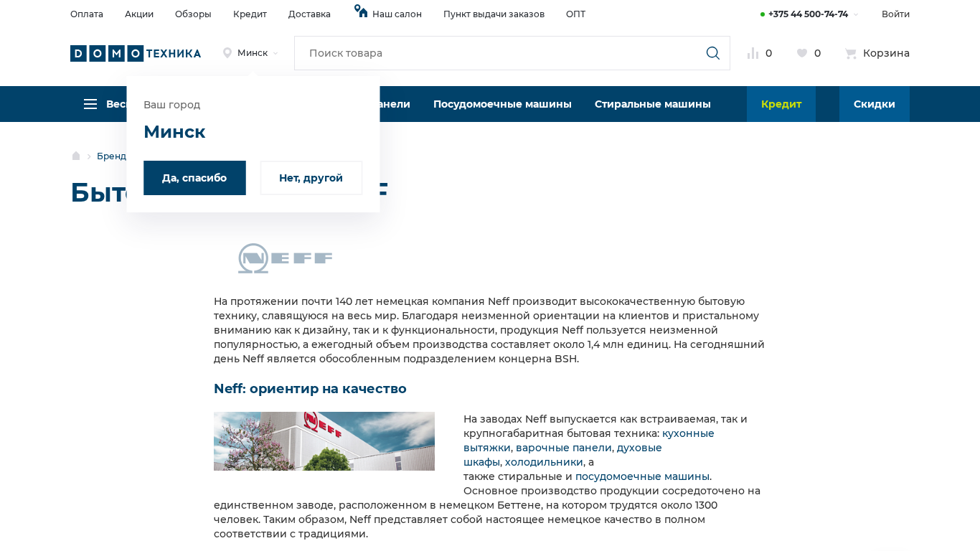This screenshot has width=980, height=551.
Task: Follow the холодильники link
Action: [x=544, y=462]
